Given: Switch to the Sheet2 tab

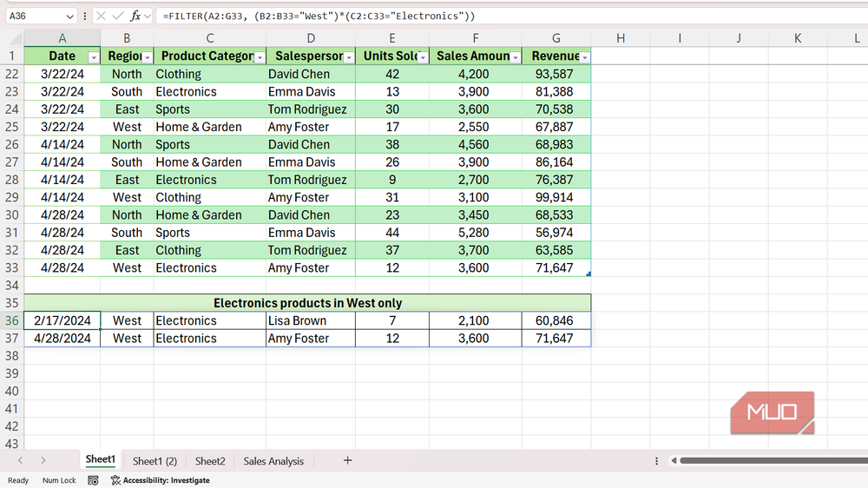Looking at the screenshot, I should pyautogui.click(x=210, y=461).
